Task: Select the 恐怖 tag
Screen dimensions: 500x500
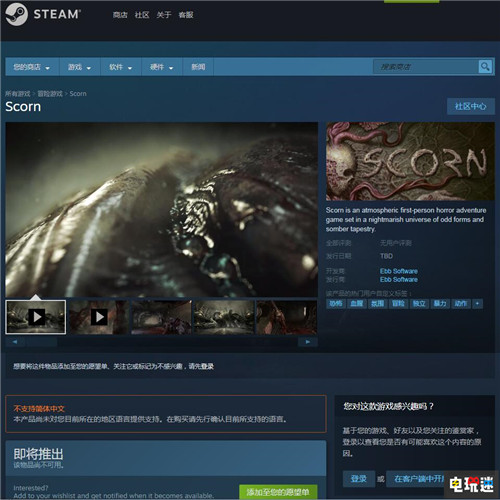Action: click(x=336, y=303)
